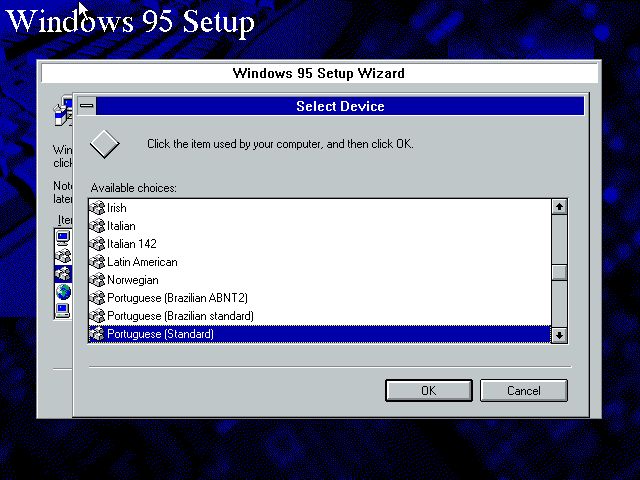Click the OK button
Screen dimensions: 640x480
[429, 391]
